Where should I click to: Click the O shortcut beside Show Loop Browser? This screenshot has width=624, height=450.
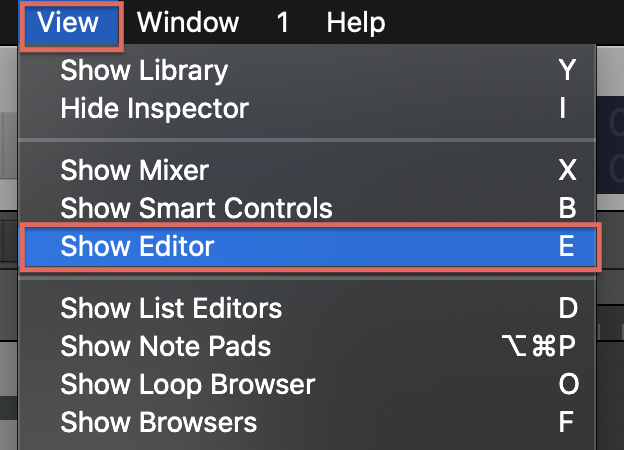click(567, 384)
